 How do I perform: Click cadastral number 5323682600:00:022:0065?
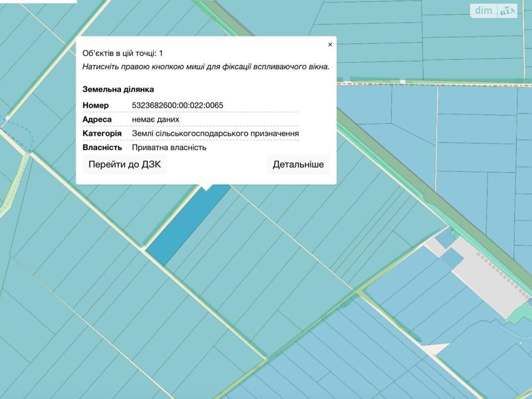(x=178, y=105)
